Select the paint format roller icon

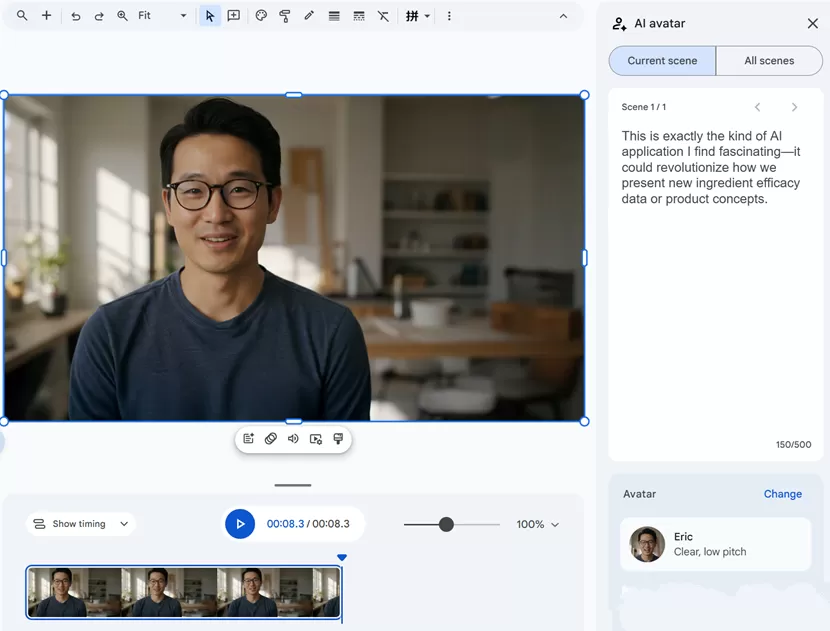point(285,16)
